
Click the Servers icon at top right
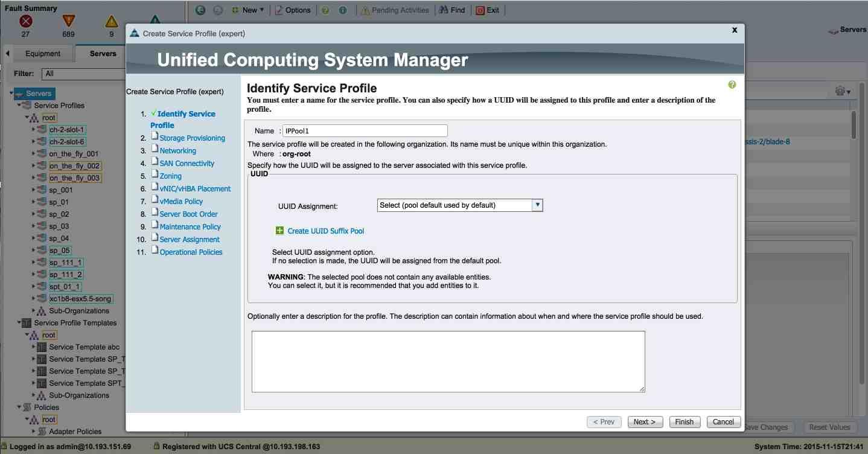click(833, 30)
